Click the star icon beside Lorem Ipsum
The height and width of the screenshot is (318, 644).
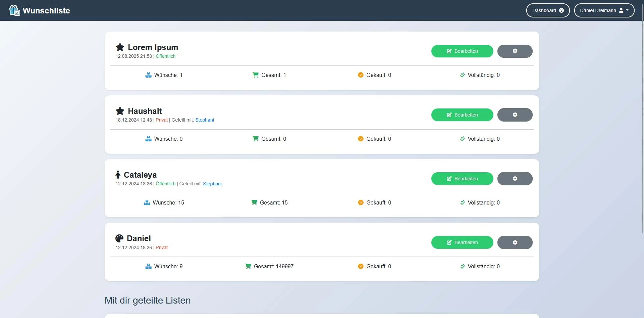[120, 47]
